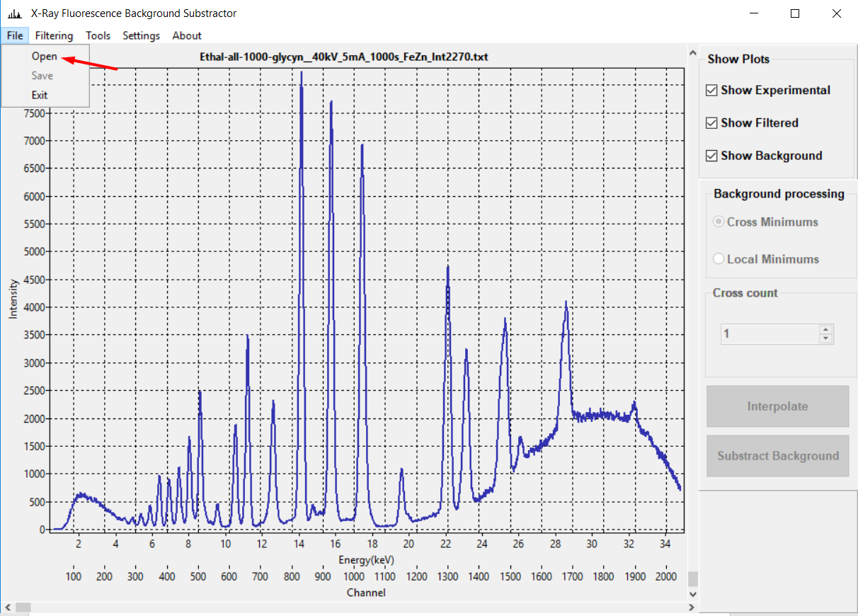Open the Filtering menu
Screen dimensions: 858x616
54,35
